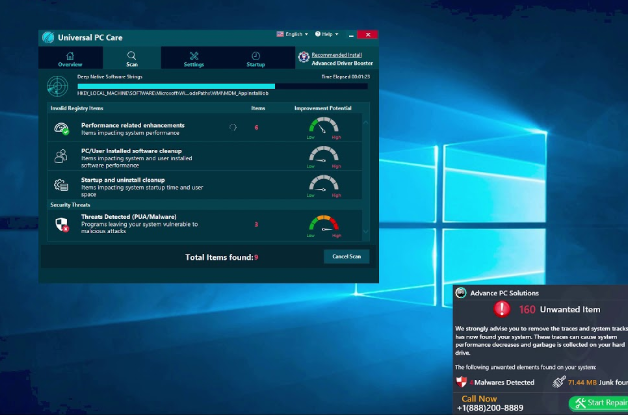This screenshot has width=628, height=415.
Task: Click the loading spinner in Performance row
Action: pos(233,127)
